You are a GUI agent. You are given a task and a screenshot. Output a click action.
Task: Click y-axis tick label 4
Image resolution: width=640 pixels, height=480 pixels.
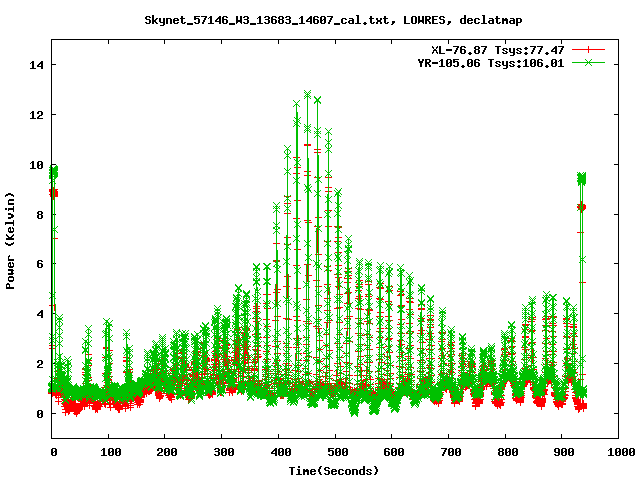tap(40, 314)
